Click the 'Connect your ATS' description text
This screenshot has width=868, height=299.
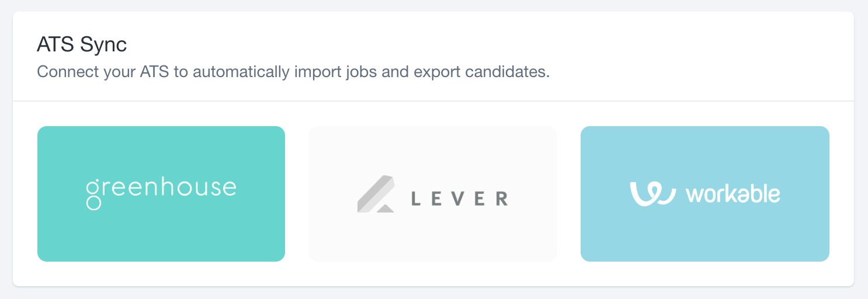click(293, 73)
